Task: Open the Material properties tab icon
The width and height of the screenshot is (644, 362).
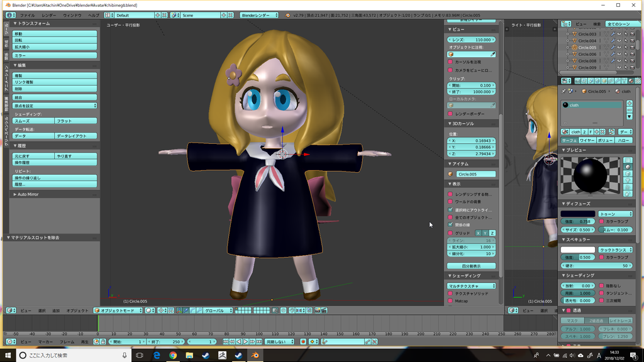Action: (x=631, y=81)
